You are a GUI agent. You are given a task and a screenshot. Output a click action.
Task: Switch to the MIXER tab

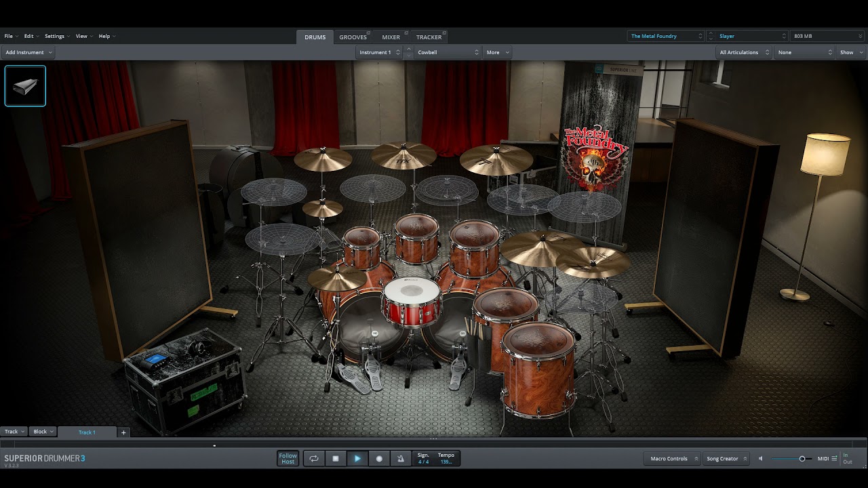click(391, 37)
